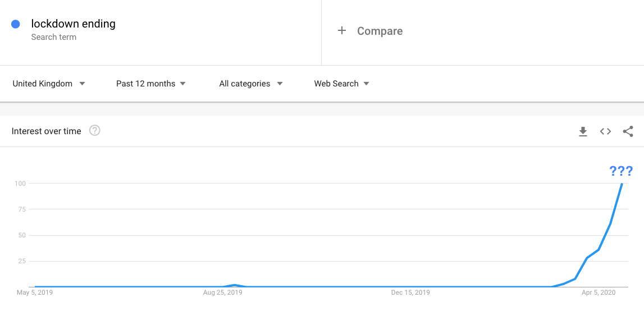Open the All categories dropdown
Screen dimensions: 644x334
pos(250,84)
